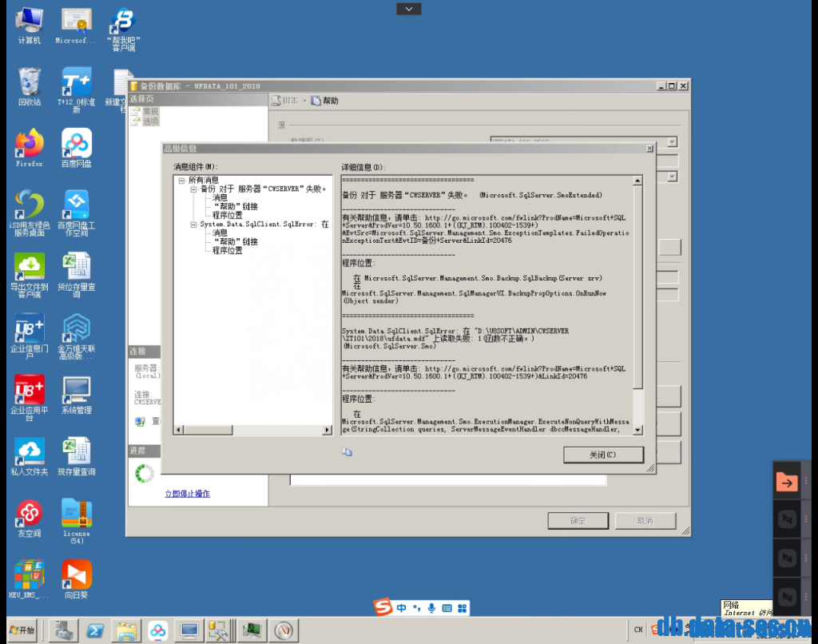Click the copy message icon in the error dialog
818x644 pixels.
coord(347,451)
